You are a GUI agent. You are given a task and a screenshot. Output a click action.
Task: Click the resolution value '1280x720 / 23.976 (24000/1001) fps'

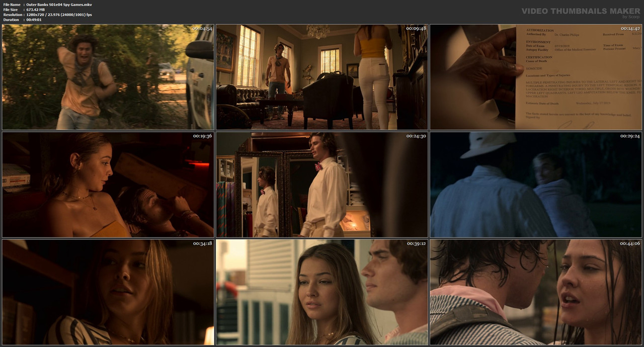(x=59, y=15)
